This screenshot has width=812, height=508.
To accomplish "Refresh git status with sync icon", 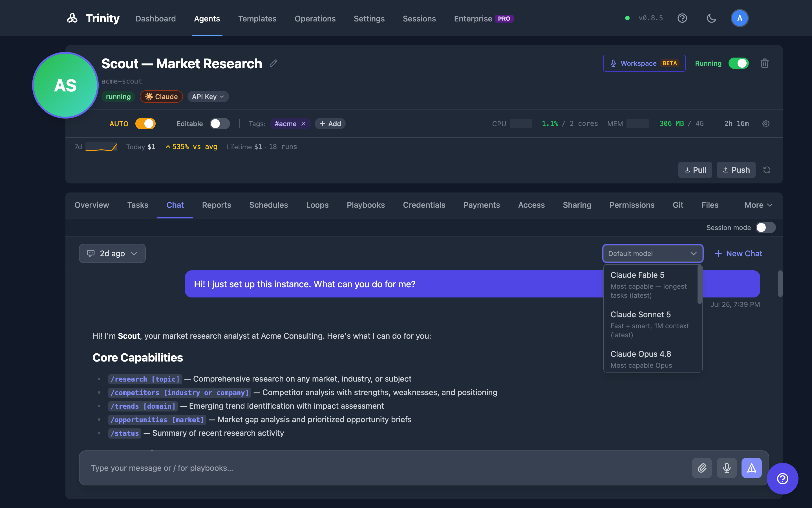I will tap(767, 170).
